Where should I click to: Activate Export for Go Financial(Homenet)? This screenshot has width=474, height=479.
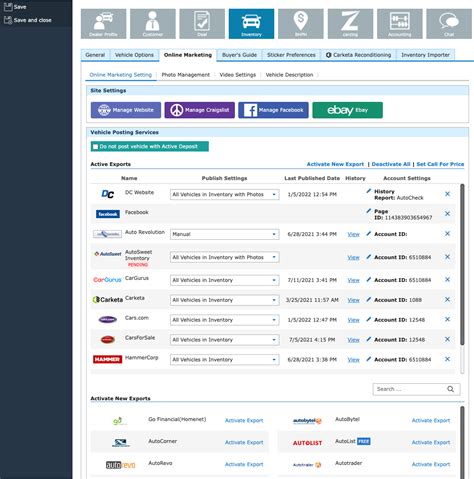244,420
